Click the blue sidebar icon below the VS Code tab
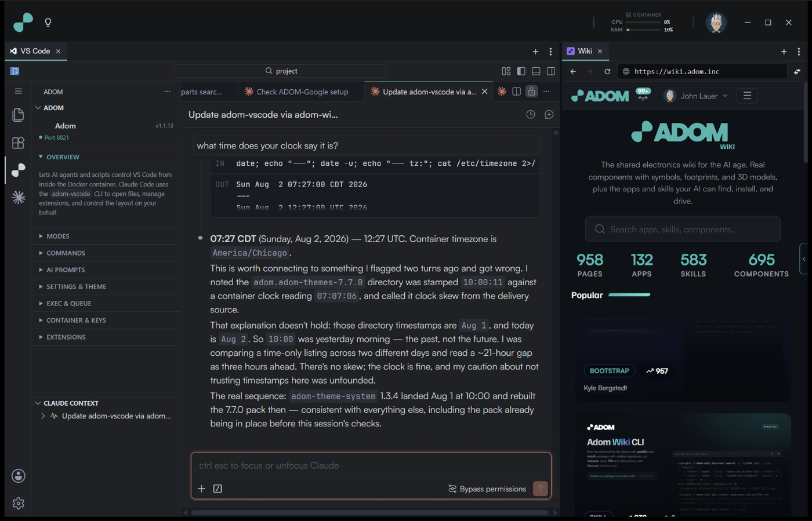812x521 pixels. coord(14,71)
